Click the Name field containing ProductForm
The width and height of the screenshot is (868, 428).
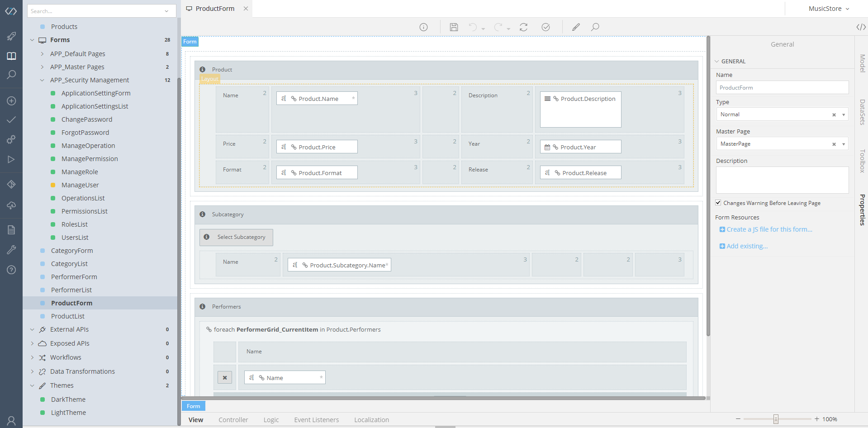[782, 87]
